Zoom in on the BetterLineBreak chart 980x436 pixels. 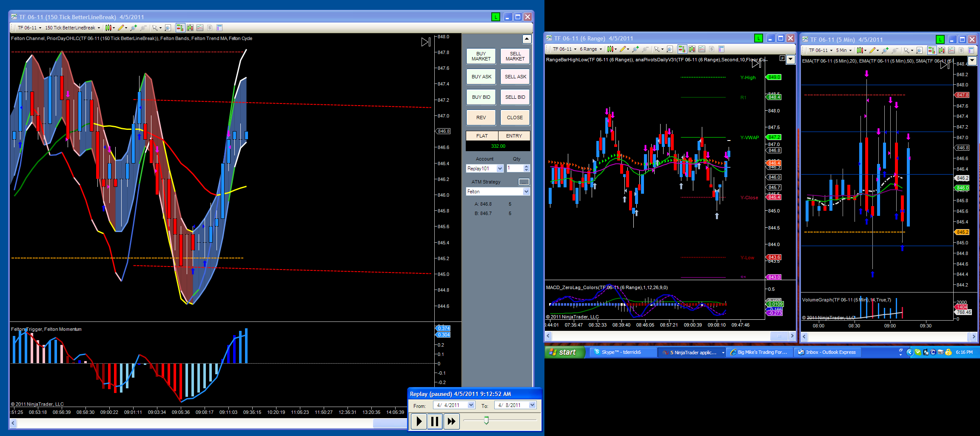pyautogui.click(x=134, y=28)
